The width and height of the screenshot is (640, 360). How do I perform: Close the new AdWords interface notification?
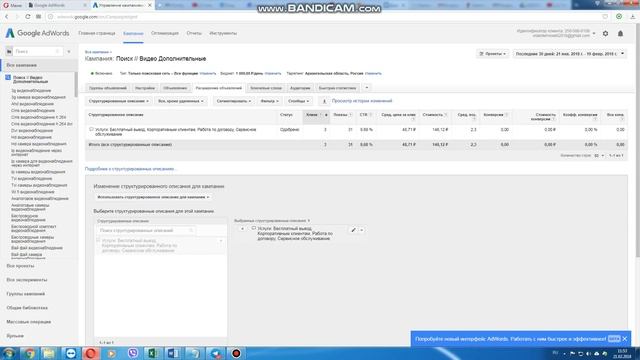(625, 339)
